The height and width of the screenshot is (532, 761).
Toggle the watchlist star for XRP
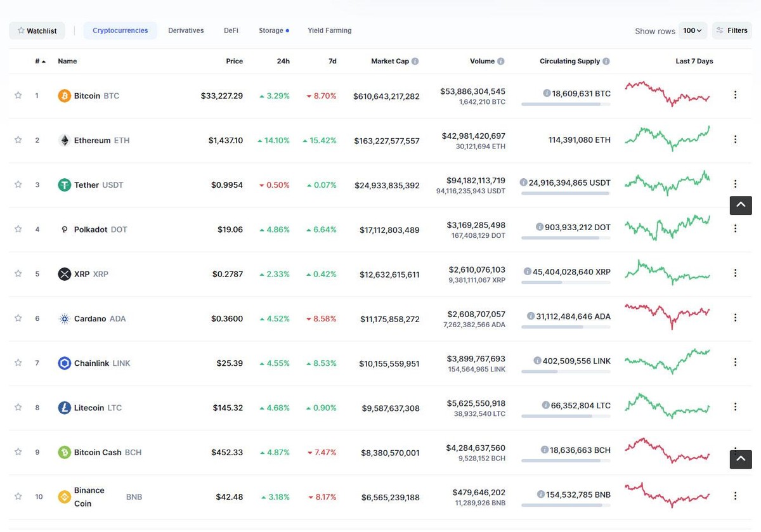click(x=18, y=273)
